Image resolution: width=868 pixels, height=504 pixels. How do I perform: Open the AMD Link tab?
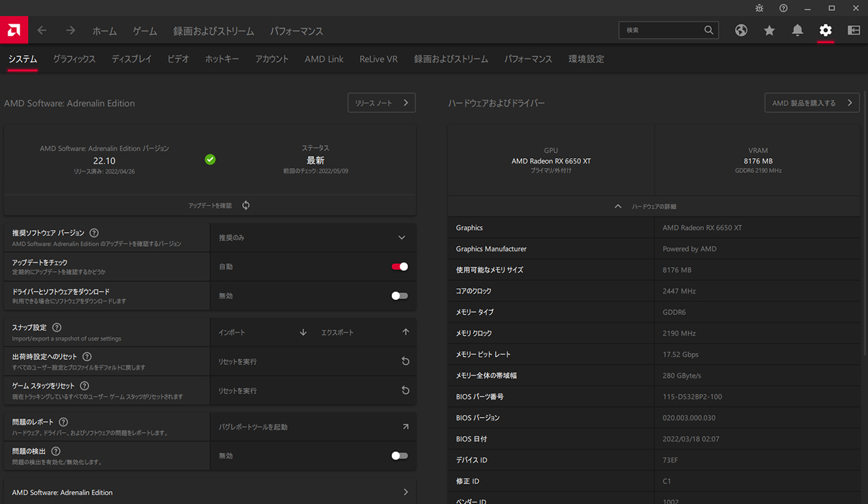point(324,59)
